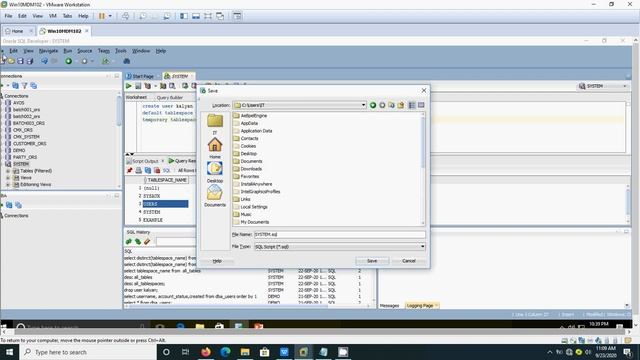This screenshot has height=360, width=640.
Task: Click the File Name input field
Action: click(339, 234)
